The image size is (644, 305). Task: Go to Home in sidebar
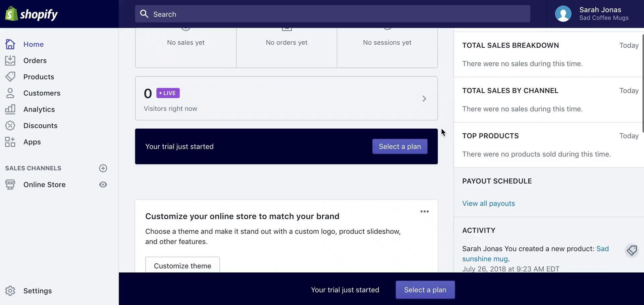click(34, 44)
